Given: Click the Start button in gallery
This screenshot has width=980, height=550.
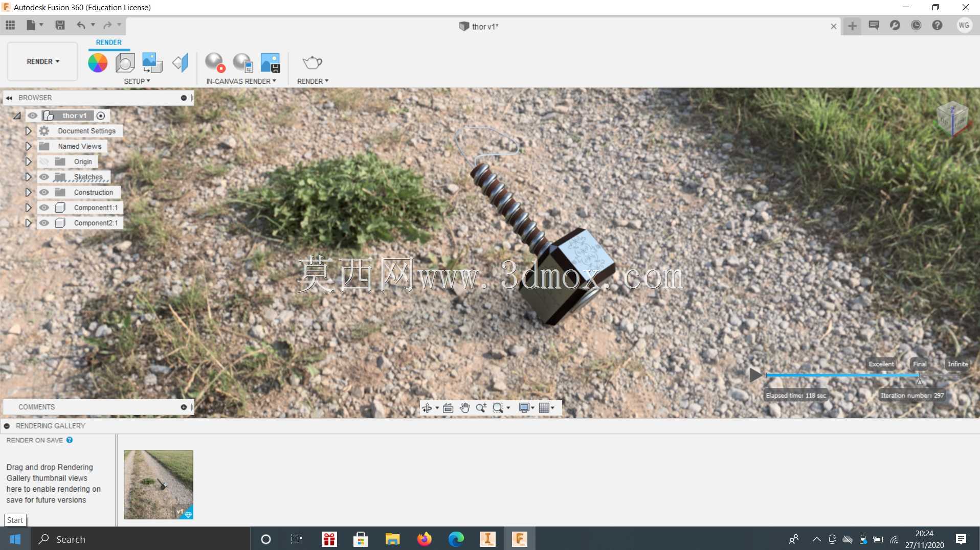Looking at the screenshot, I should pos(15,520).
